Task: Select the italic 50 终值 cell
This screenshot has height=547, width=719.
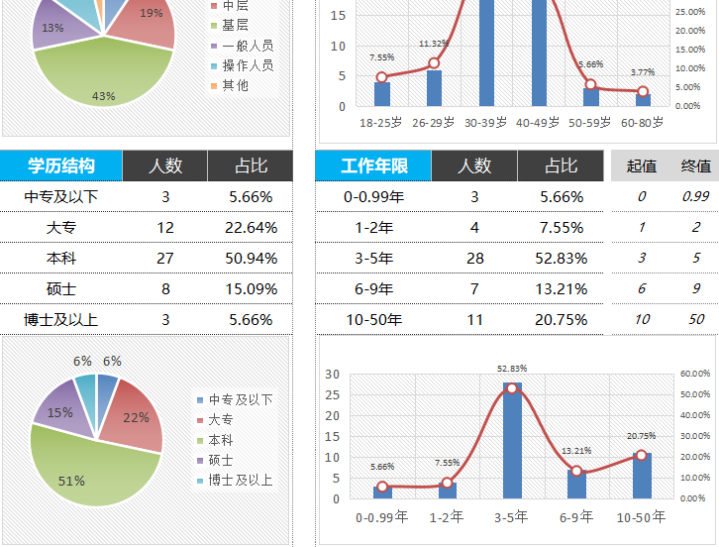Action: (x=696, y=319)
